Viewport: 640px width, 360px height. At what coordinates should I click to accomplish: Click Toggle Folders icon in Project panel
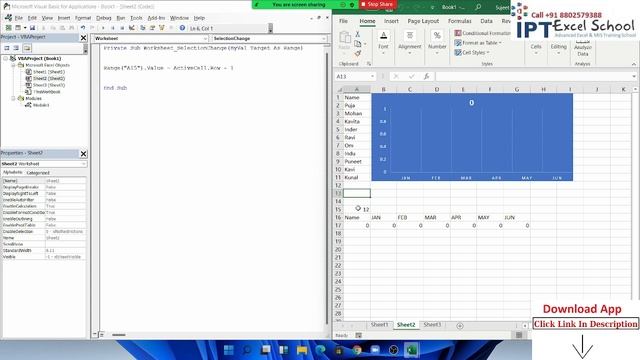click(x=27, y=48)
